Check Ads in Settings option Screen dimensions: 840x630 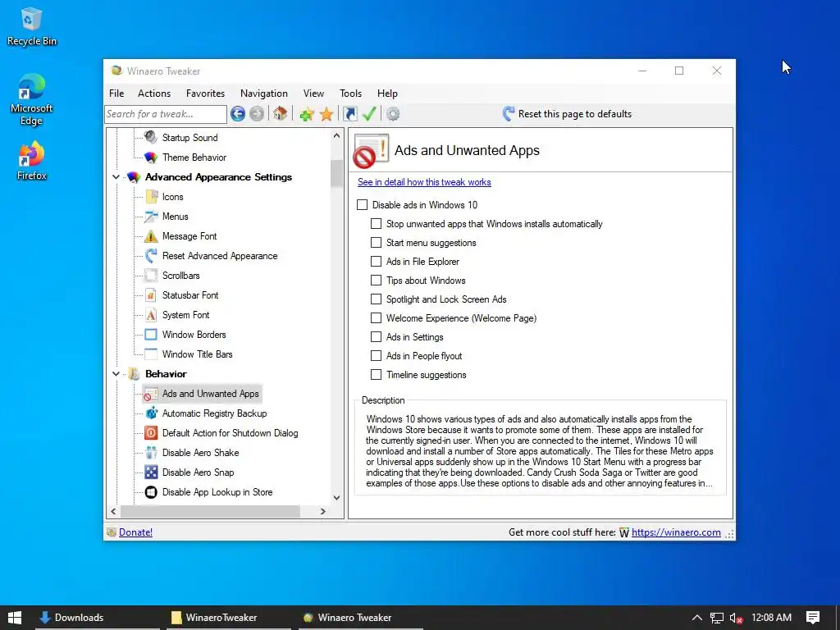(376, 337)
